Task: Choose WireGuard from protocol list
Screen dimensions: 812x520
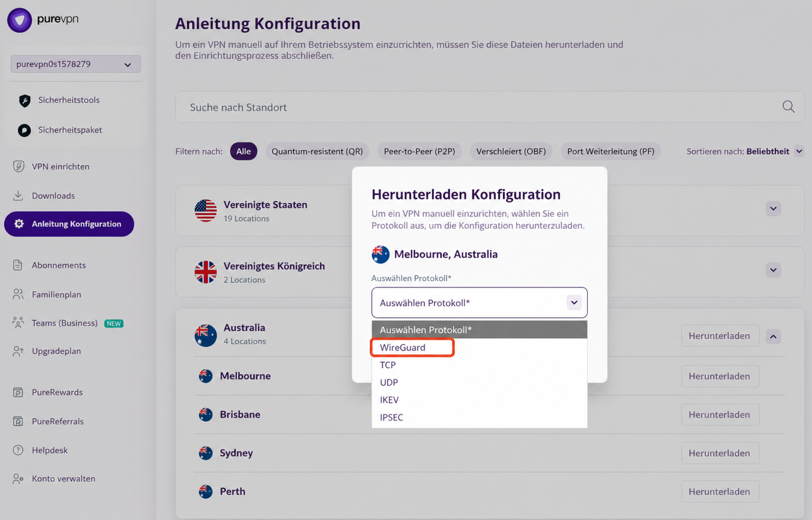Action: point(479,347)
